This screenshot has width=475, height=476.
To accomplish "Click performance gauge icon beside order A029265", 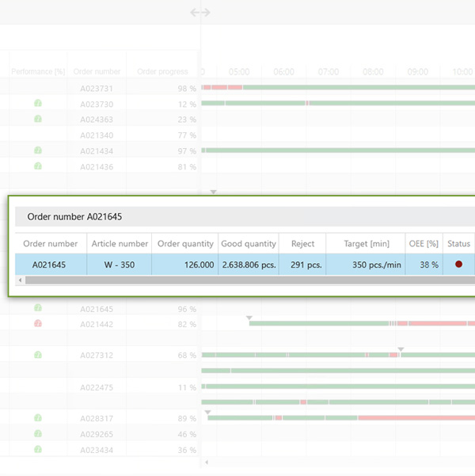I will pyautogui.click(x=38, y=434).
